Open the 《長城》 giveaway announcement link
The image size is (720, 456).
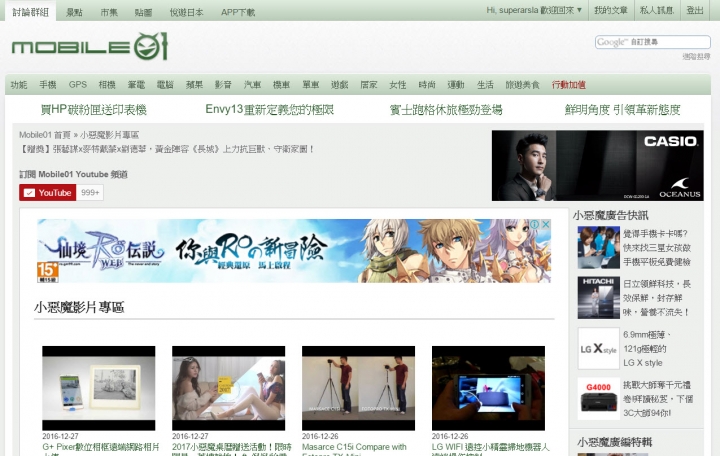167,149
